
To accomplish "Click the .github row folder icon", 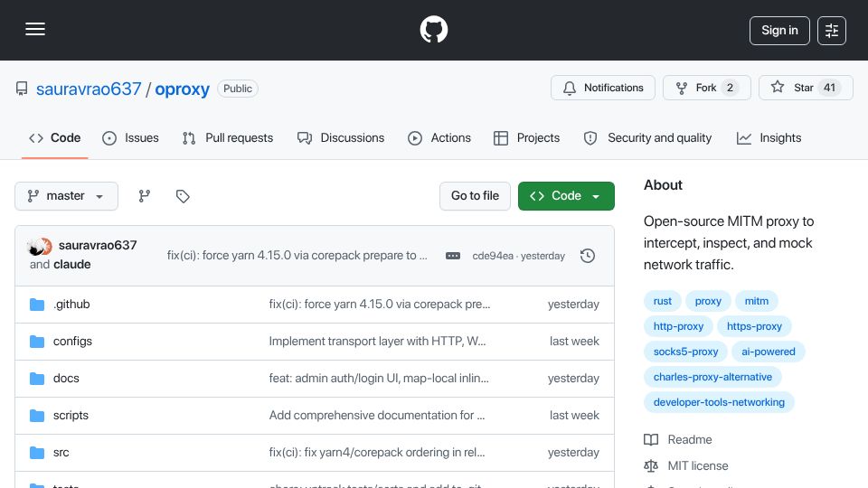I will tap(37, 305).
